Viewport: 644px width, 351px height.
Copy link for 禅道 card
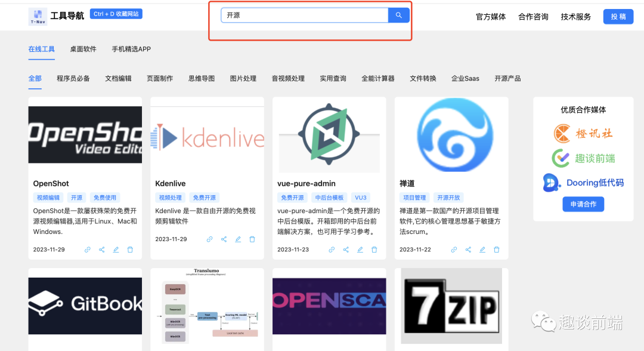click(454, 250)
